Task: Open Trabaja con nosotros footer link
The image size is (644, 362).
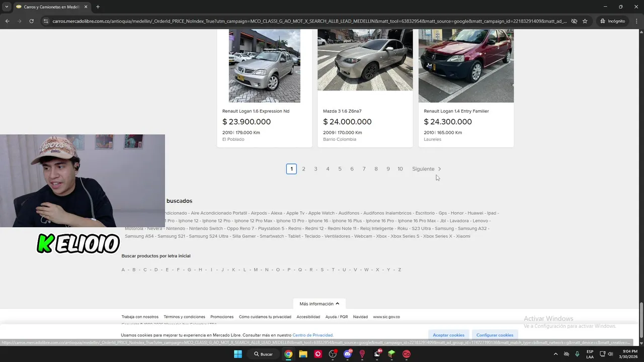Action: coord(140,317)
